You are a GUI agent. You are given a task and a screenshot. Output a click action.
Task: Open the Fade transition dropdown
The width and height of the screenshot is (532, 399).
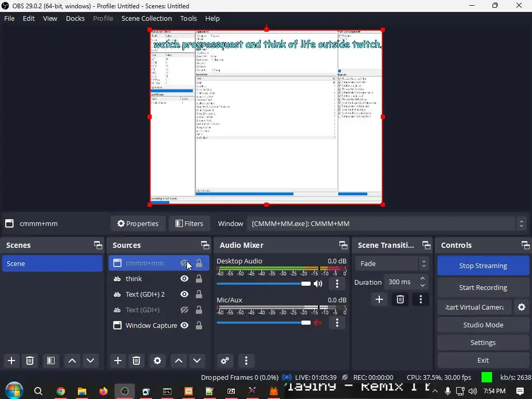392,263
